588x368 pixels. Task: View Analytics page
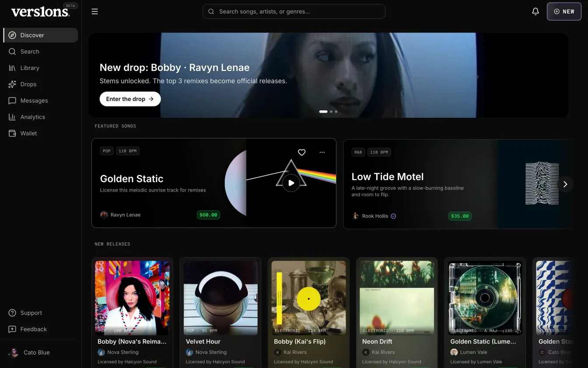(x=41, y=117)
